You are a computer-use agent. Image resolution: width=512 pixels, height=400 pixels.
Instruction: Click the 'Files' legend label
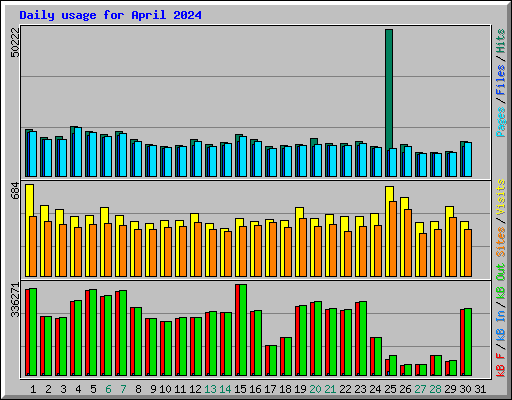coord(501,80)
